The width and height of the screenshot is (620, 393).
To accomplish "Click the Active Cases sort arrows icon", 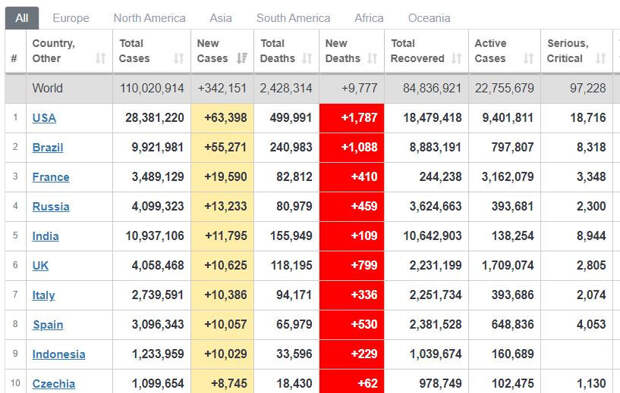I will coord(529,59).
